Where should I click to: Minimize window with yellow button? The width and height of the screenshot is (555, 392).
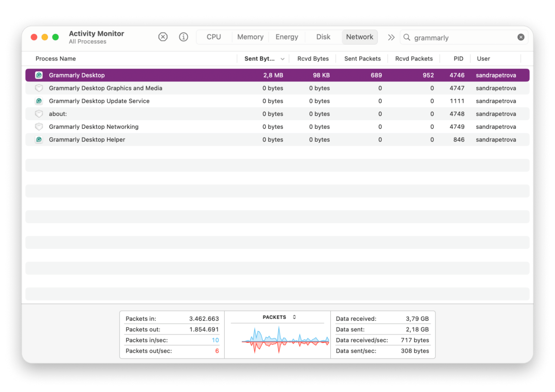tap(45, 37)
